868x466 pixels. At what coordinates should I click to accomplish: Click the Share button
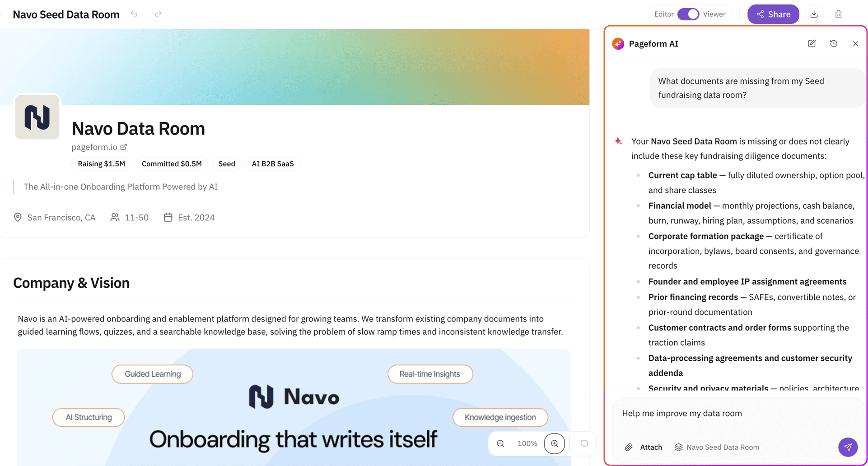773,14
